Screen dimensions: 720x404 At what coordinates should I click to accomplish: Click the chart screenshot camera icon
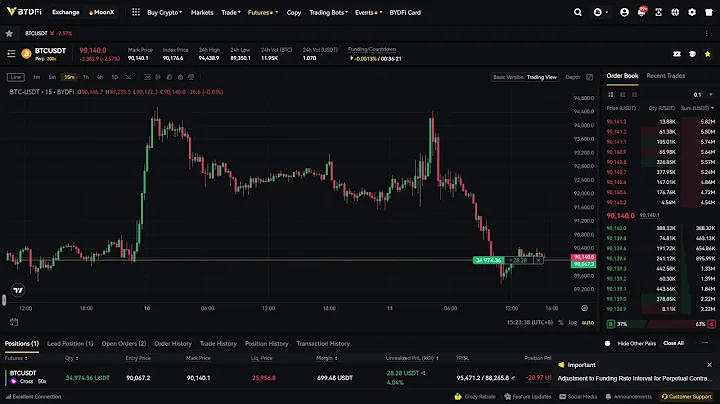point(180,77)
